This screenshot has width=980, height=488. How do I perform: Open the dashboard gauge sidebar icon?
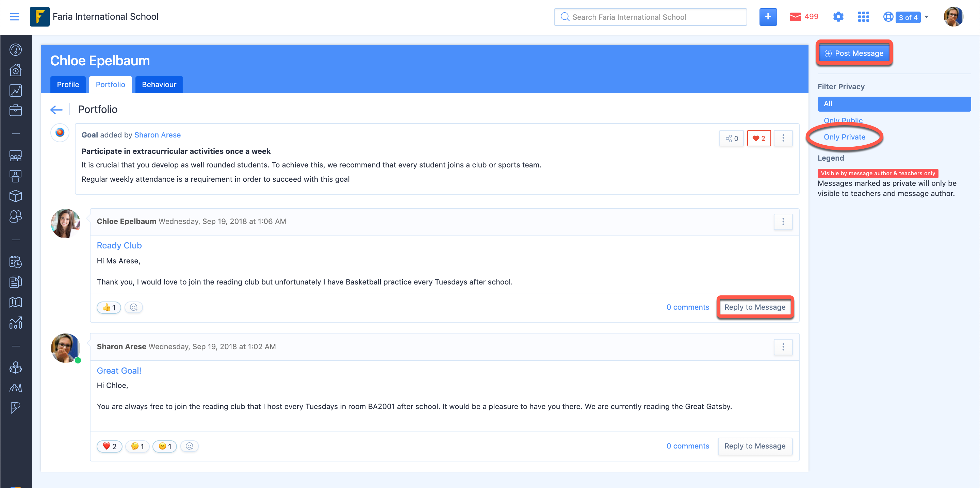point(16,50)
